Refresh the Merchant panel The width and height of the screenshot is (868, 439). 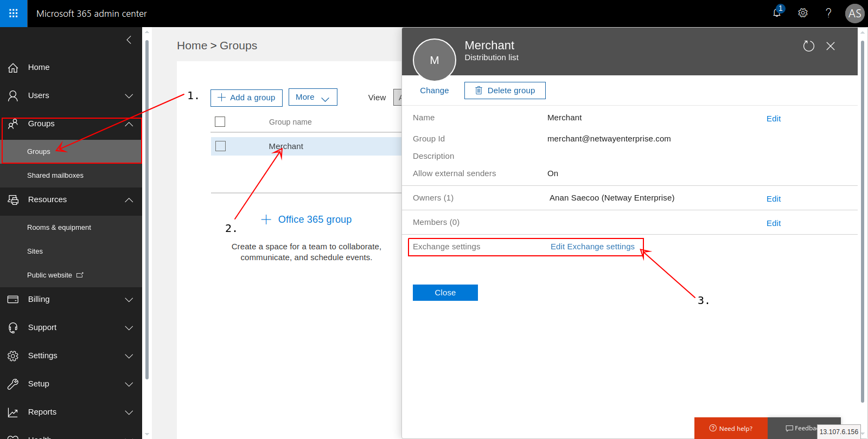pyautogui.click(x=808, y=46)
